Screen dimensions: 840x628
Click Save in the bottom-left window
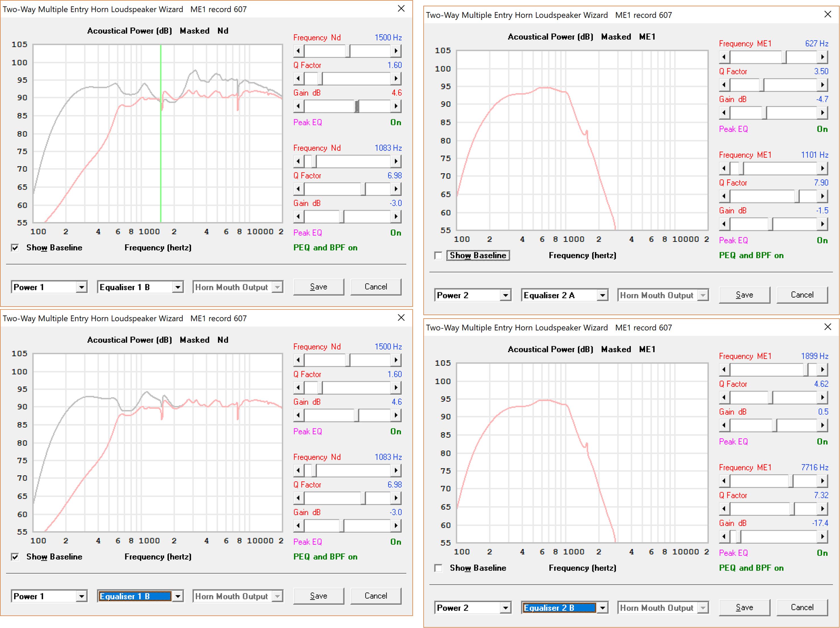pyautogui.click(x=319, y=596)
